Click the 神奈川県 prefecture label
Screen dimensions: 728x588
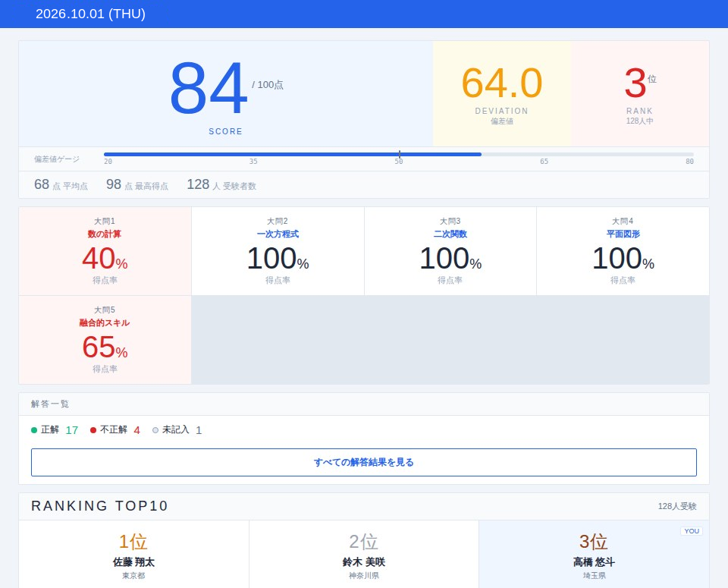pyautogui.click(x=363, y=576)
